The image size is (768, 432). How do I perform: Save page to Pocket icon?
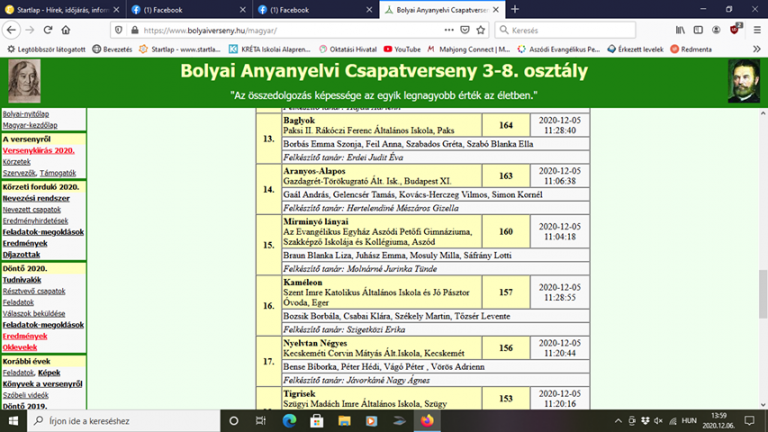(465, 30)
